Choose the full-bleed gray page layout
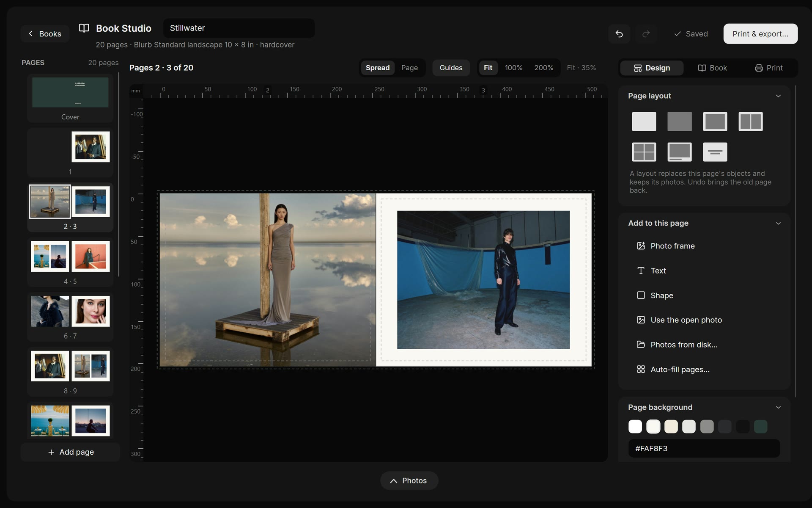Screen dimensions: 812x508 click(x=679, y=121)
